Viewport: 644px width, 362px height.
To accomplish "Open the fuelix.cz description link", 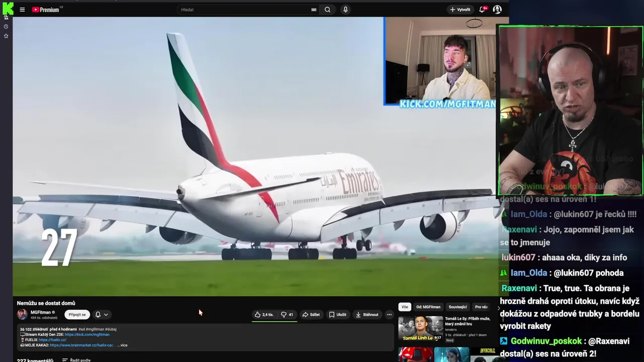I will pos(52,340).
